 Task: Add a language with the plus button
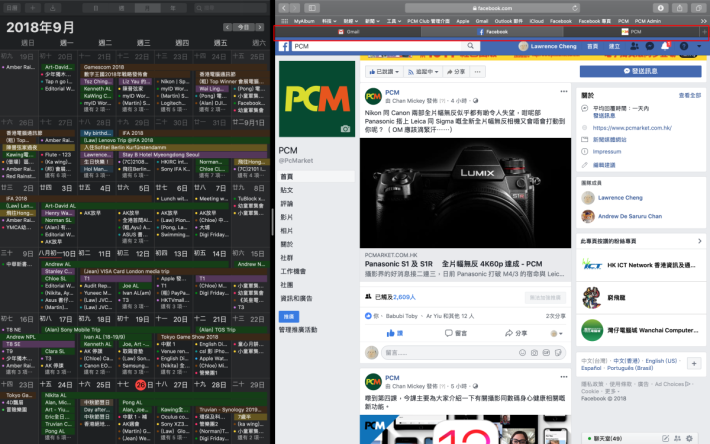[x=694, y=363]
